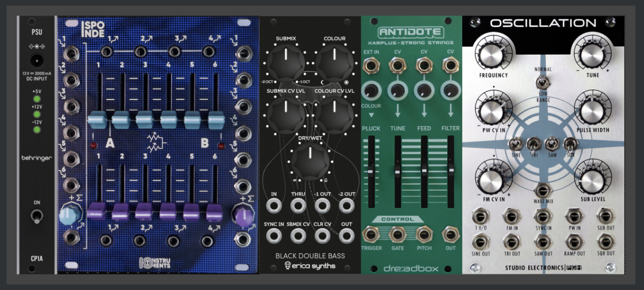The height and width of the screenshot is (290, 644).
Task: Click the top row jack 2 on Ispo Inde
Action: 141,52
